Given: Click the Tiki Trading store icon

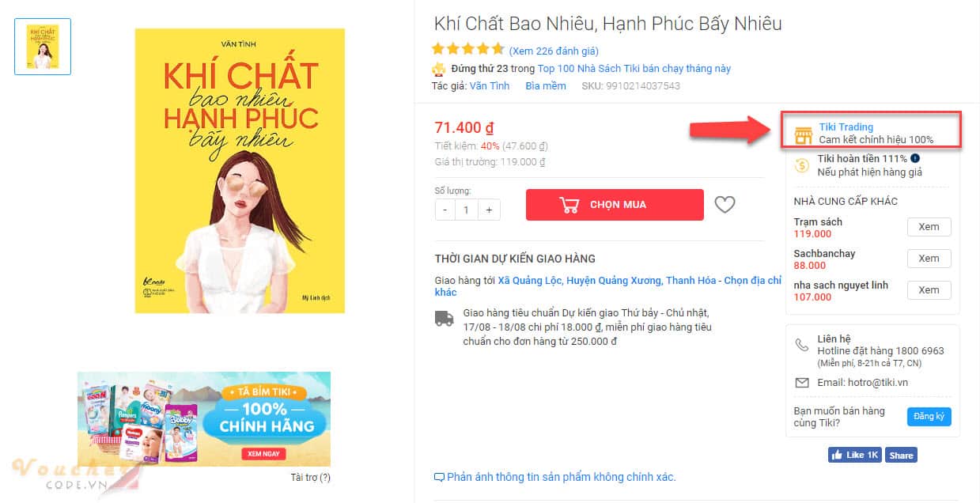Looking at the screenshot, I should [804, 134].
